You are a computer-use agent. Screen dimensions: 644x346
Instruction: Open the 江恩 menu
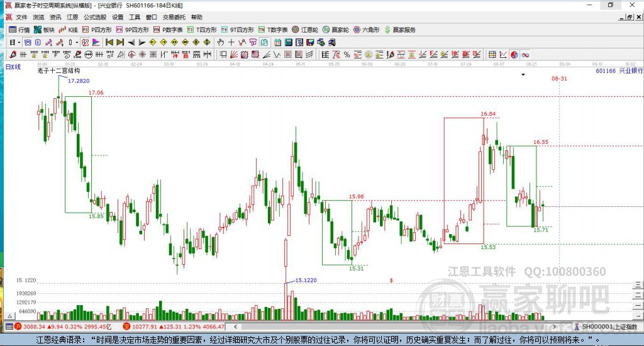click(x=72, y=17)
